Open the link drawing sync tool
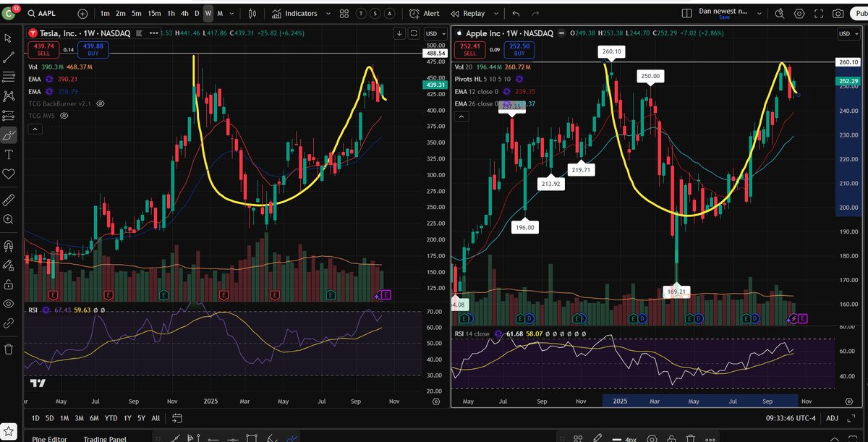Viewport: 868px width, 442px height. tap(9, 323)
